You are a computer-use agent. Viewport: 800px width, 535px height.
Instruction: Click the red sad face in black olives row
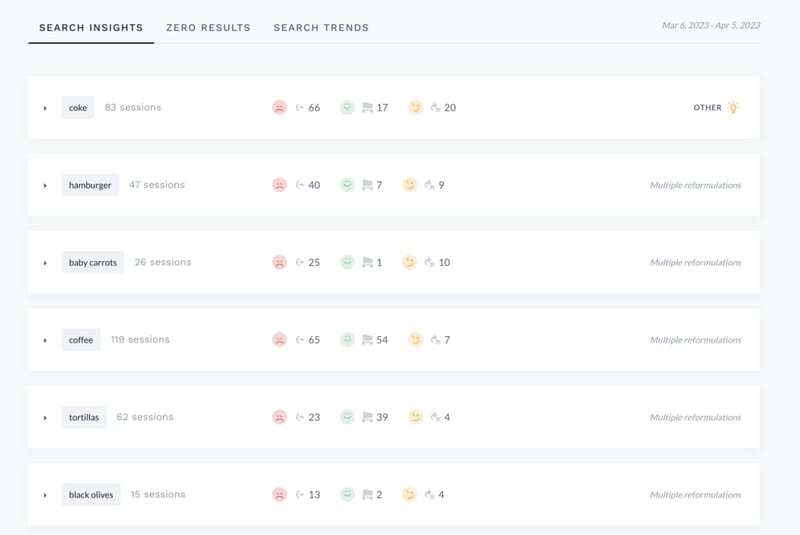click(x=279, y=495)
